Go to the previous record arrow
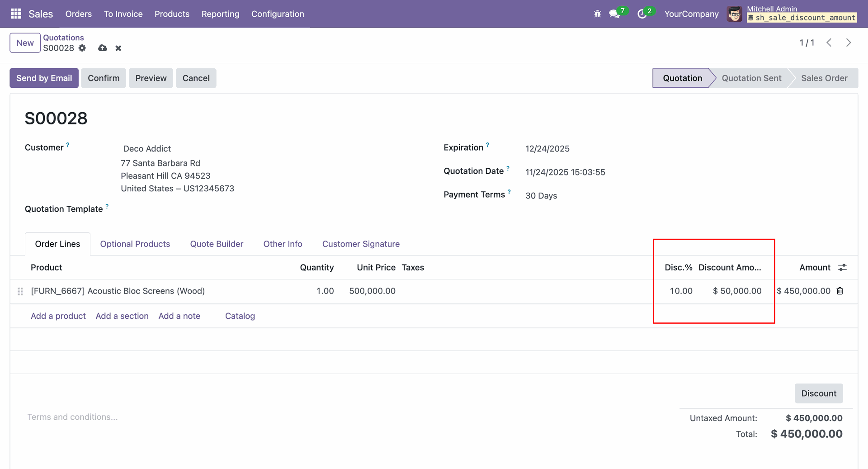This screenshot has width=868, height=469. tap(829, 43)
